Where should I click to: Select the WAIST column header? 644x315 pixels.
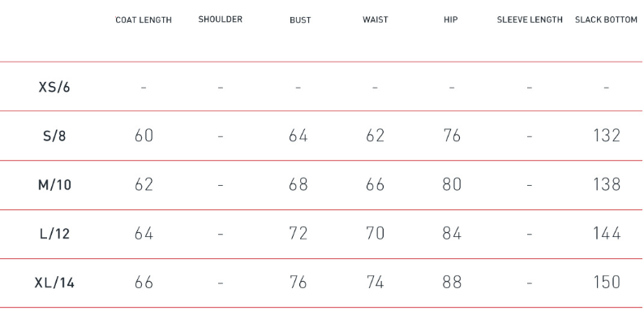click(x=375, y=19)
